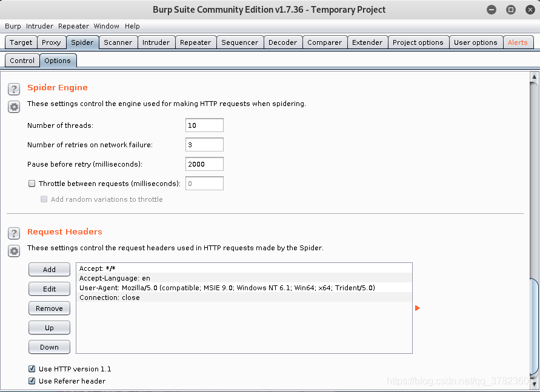Select the Accept: */* header row

coord(244,268)
